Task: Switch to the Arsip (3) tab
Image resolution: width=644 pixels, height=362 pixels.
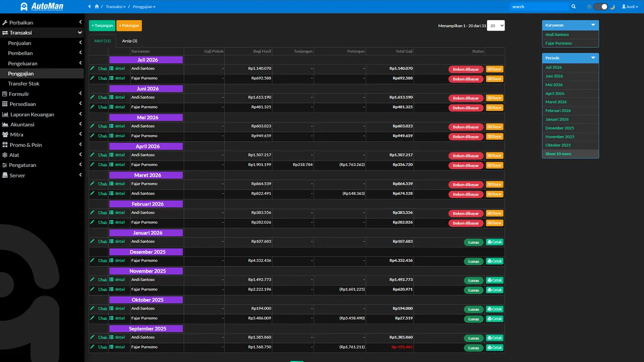Action: pos(129,41)
